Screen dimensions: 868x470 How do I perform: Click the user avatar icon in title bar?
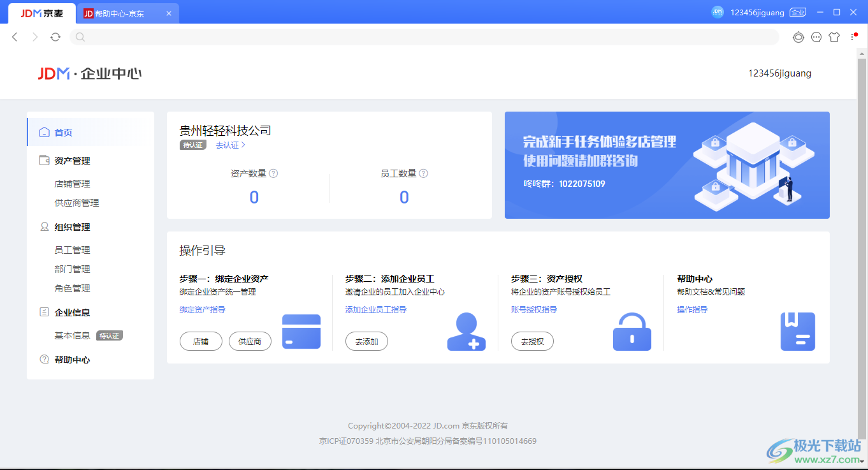pos(718,12)
